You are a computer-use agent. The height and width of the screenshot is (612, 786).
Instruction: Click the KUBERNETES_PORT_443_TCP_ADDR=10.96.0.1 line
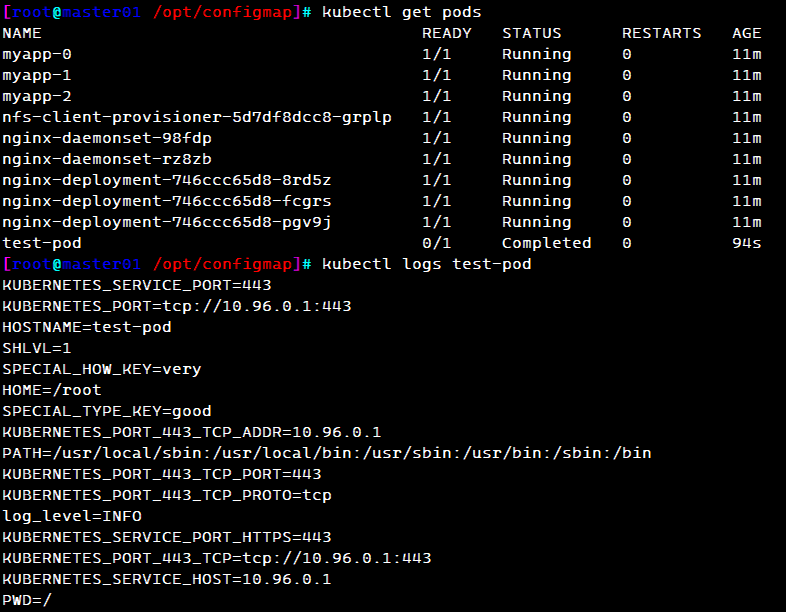tap(192, 432)
